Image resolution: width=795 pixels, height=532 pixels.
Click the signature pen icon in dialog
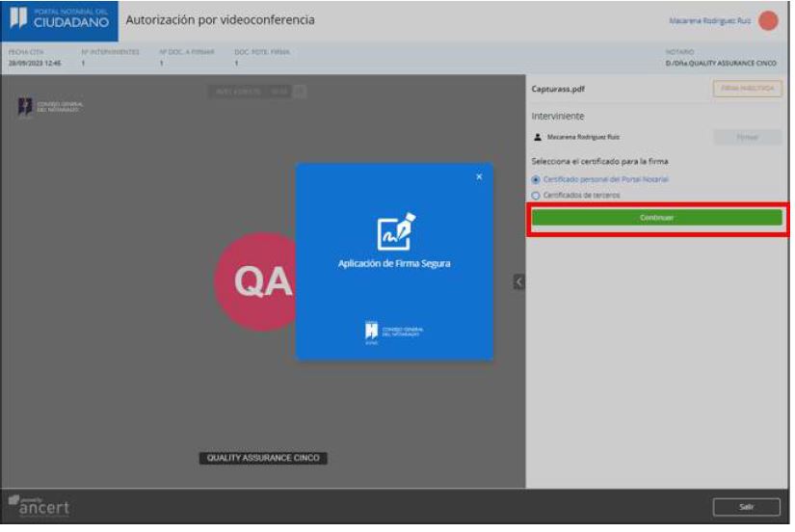pos(395,232)
